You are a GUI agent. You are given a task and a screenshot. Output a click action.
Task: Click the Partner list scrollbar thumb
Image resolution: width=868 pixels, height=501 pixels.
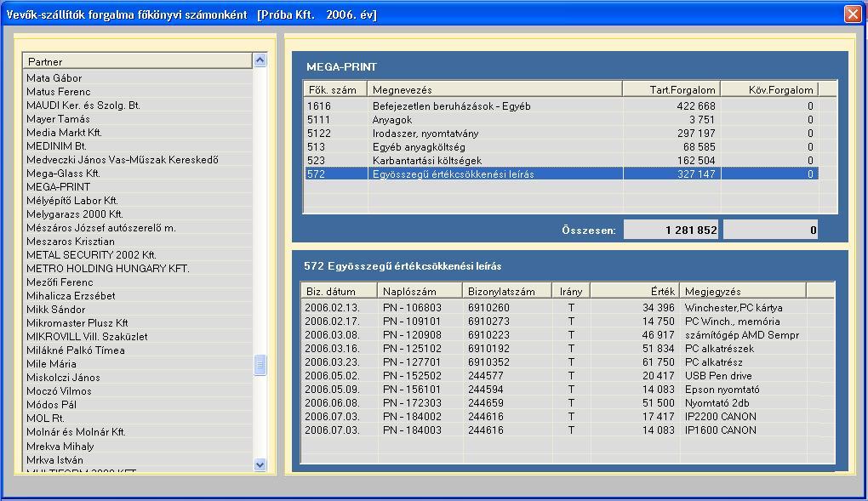(x=260, y=365)
